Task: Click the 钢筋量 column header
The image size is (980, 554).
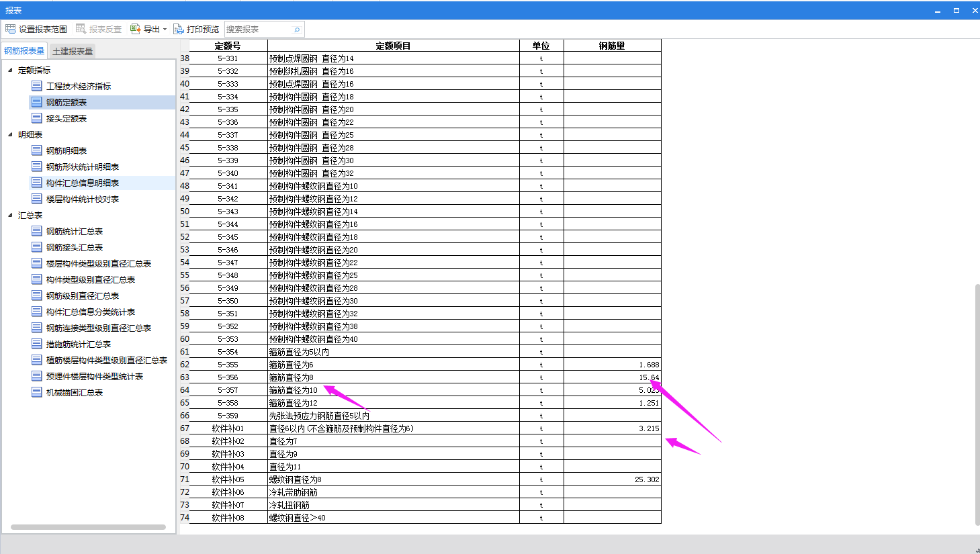Action: tap(612, 46)
